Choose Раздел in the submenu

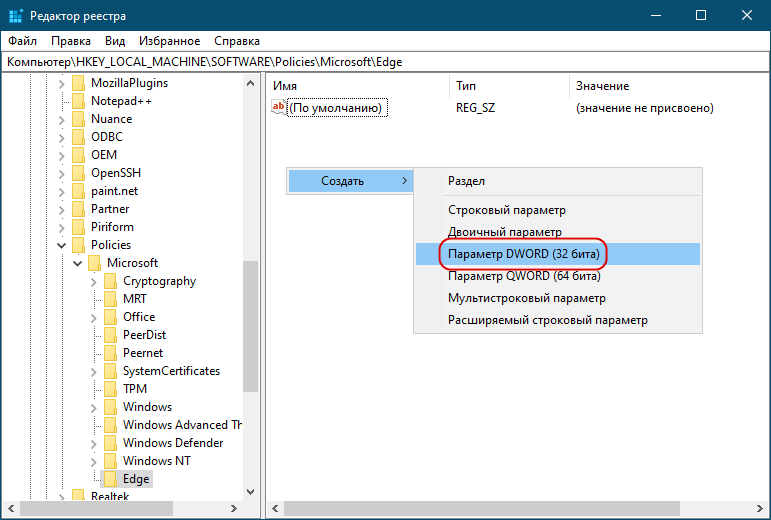click(x=558, y=181)
